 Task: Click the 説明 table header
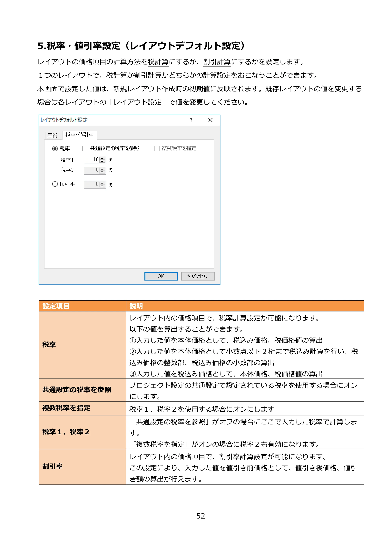[x=245, y=306]
